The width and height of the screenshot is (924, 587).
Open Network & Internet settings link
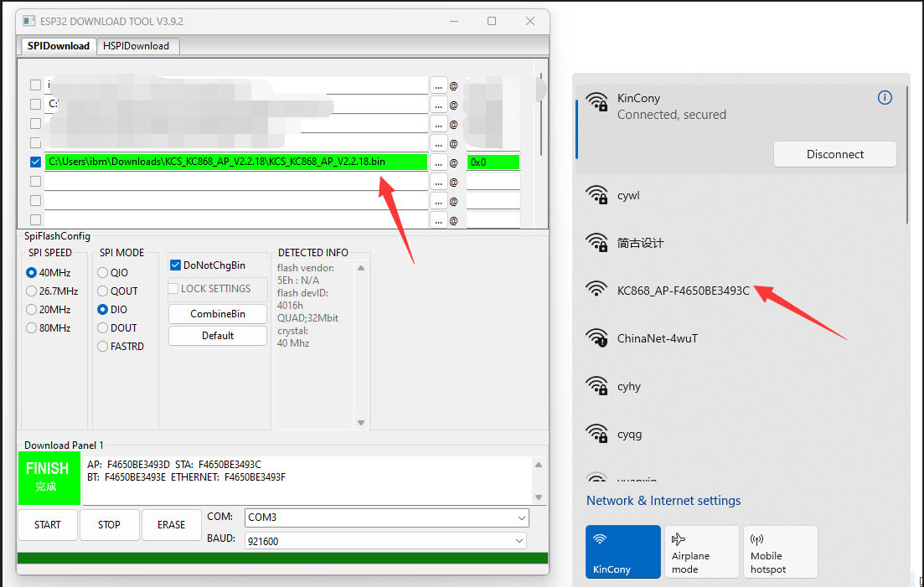point(663,501)
